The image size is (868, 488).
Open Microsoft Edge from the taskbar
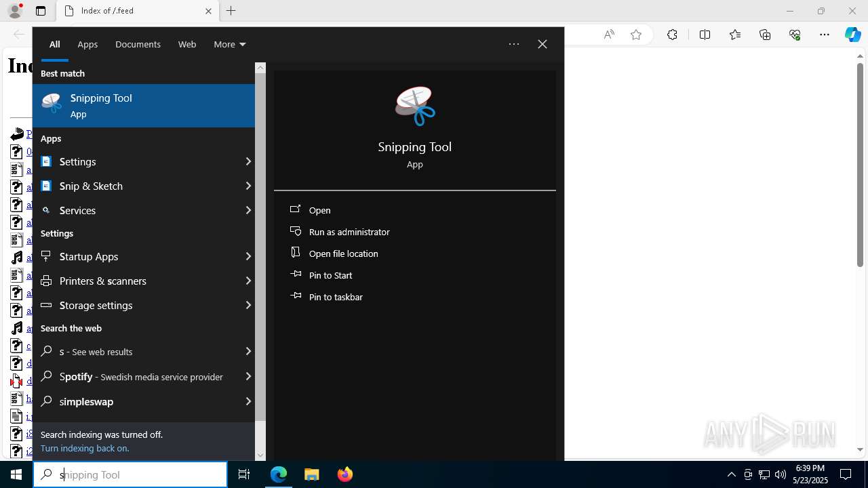[279, 474]
